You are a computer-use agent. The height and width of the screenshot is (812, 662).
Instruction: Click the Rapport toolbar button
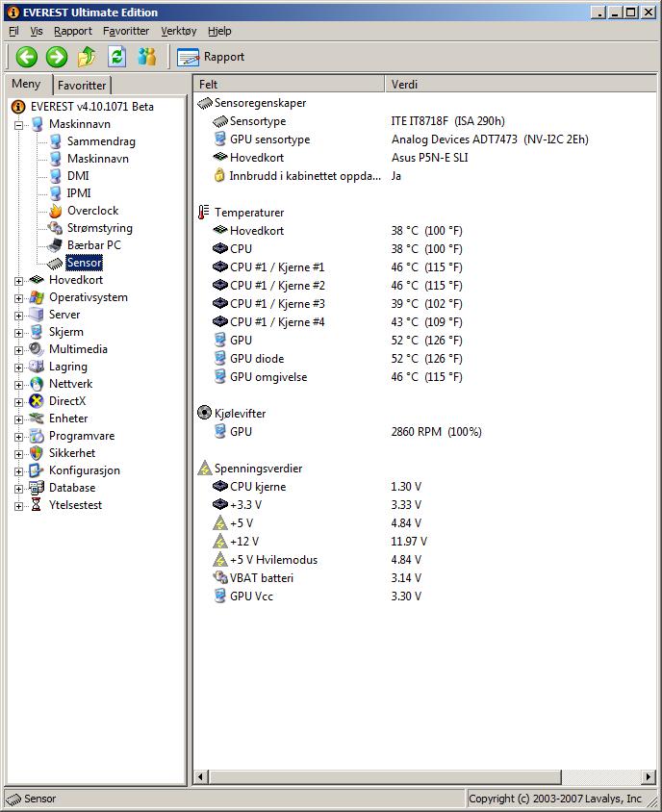(211, 57)
